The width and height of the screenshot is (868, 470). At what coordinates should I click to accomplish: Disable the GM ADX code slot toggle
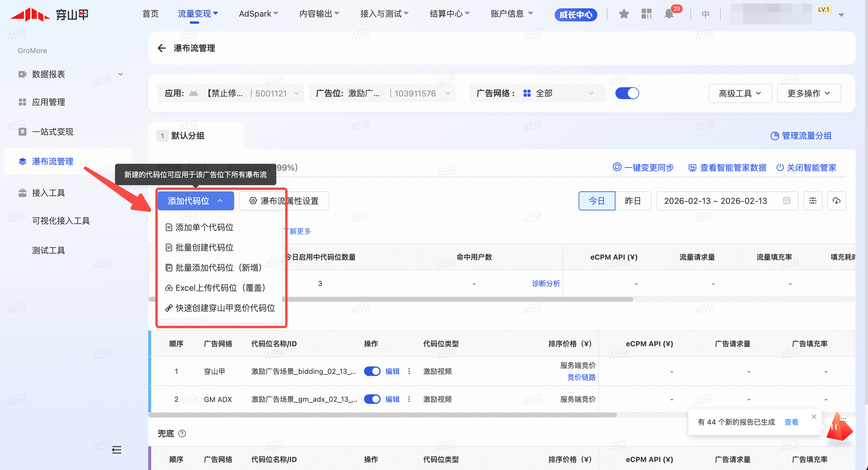click(x=372, y=399)
